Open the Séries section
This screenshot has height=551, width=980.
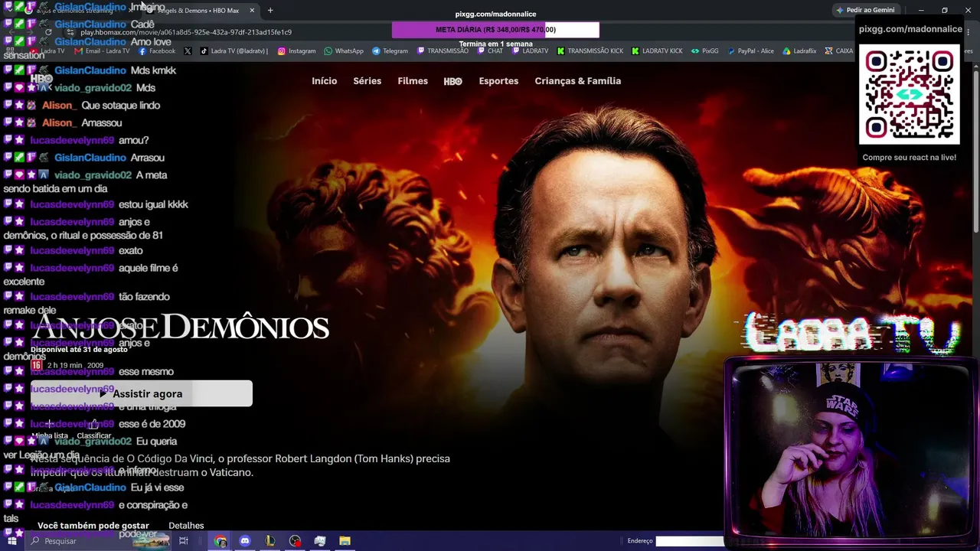pos(367,81)
